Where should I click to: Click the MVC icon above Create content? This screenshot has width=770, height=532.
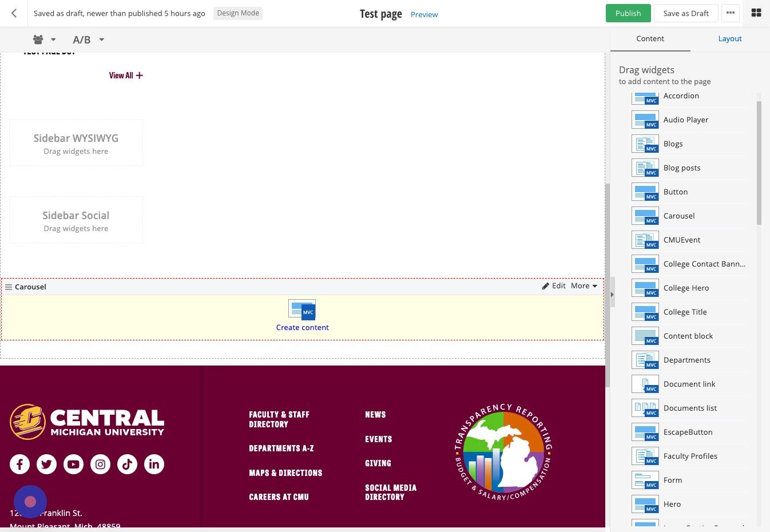click(x=302, y=309)
